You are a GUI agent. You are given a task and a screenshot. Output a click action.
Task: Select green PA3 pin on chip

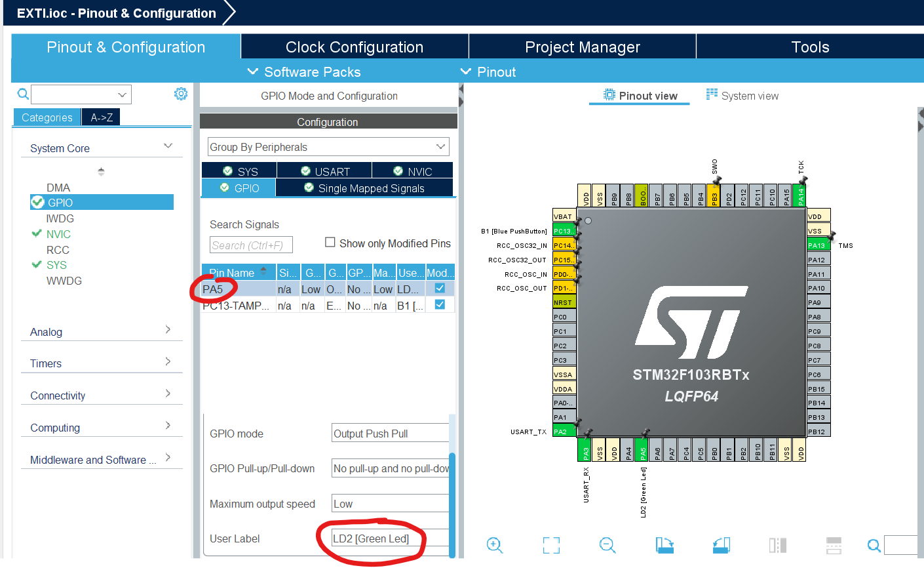585,450
